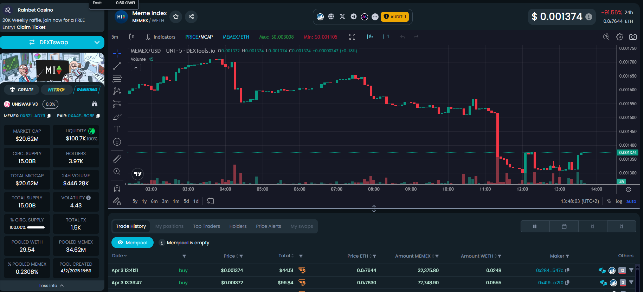Open the pattern drawing tools
This screenshot has width=644, height=292.
(117, 91)
